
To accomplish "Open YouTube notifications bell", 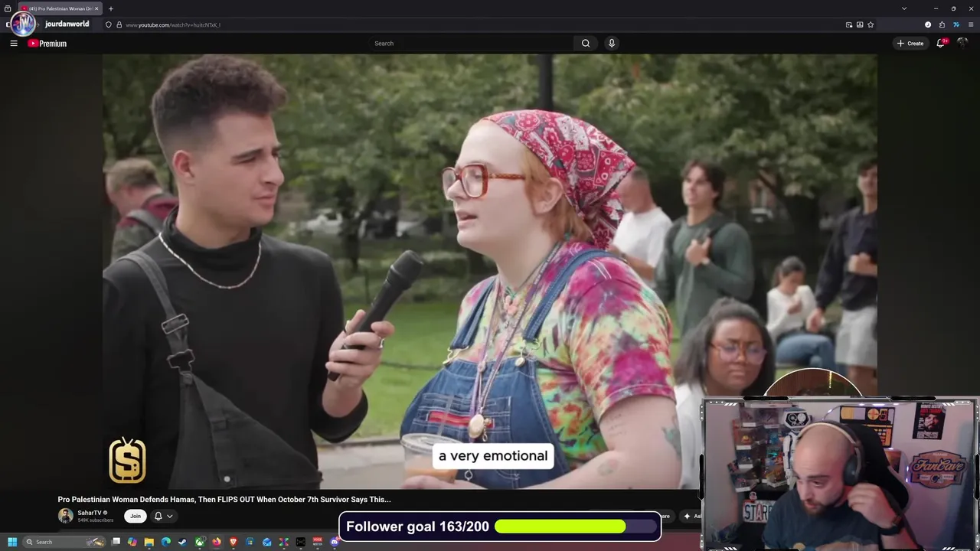I will pyautogui.click(x=941, y=44).
